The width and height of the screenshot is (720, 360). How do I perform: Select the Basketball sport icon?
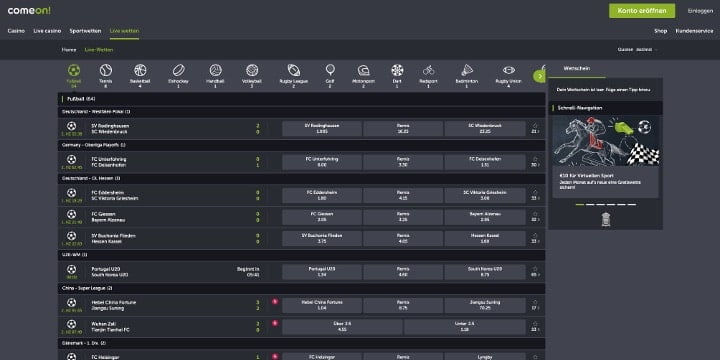click(x=140, y=70)
